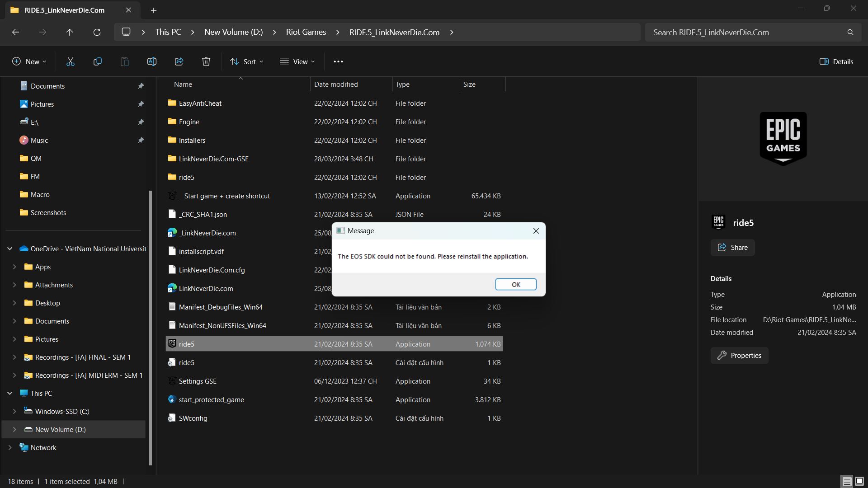This screenshot has height=488, width=868.
Task: Expand the Windows-SSD (C:) tree node
Action: pyautogui.click(x=14, y=411)
